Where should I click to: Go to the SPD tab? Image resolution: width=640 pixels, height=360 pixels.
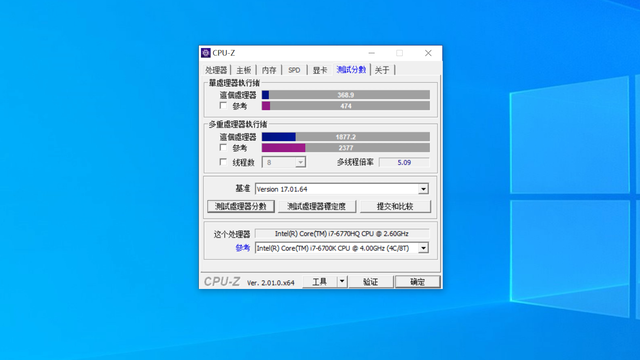pyautogui.click(x=294, y=70)
